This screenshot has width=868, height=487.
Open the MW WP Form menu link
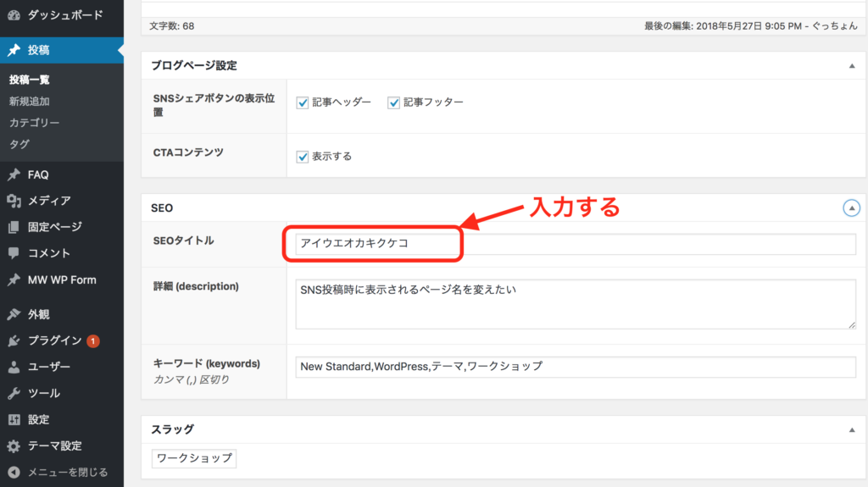click(62, 279)
